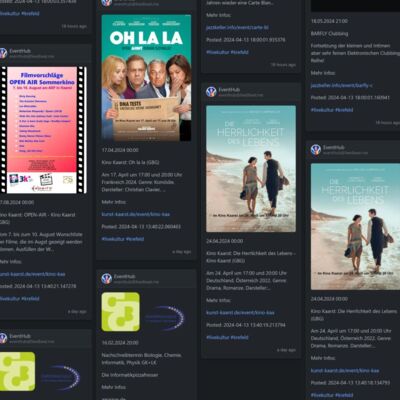Open jazzkeller.info barfly event link
The image size is (400, 400).
pyautogui.click(x=342, y=85)
